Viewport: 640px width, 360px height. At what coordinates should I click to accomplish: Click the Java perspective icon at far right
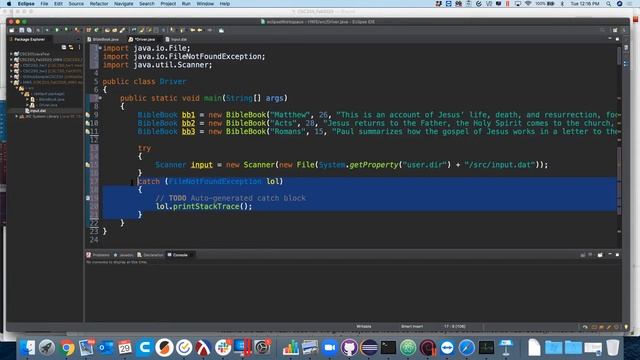click(x=624, y=30)
